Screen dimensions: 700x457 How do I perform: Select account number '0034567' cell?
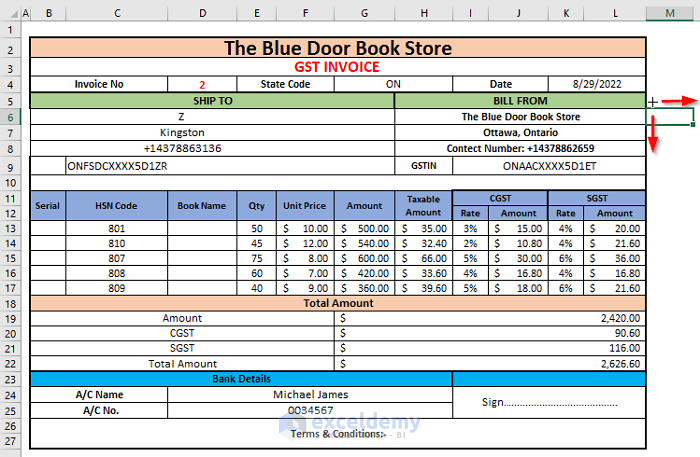coord(310,411)
